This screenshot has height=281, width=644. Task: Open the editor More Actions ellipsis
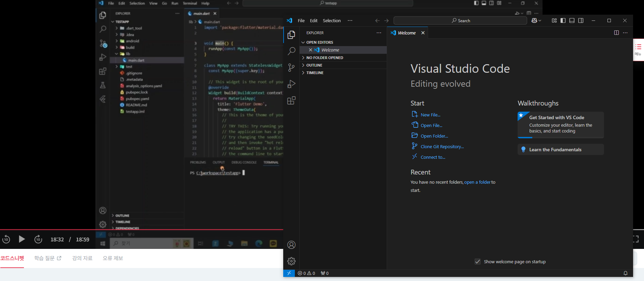625,33
